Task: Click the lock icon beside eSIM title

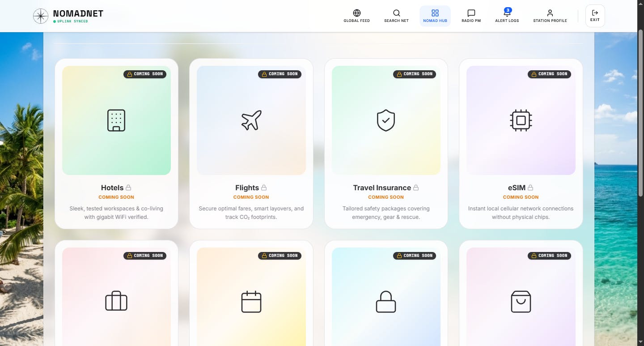Action: coord(530,188)
